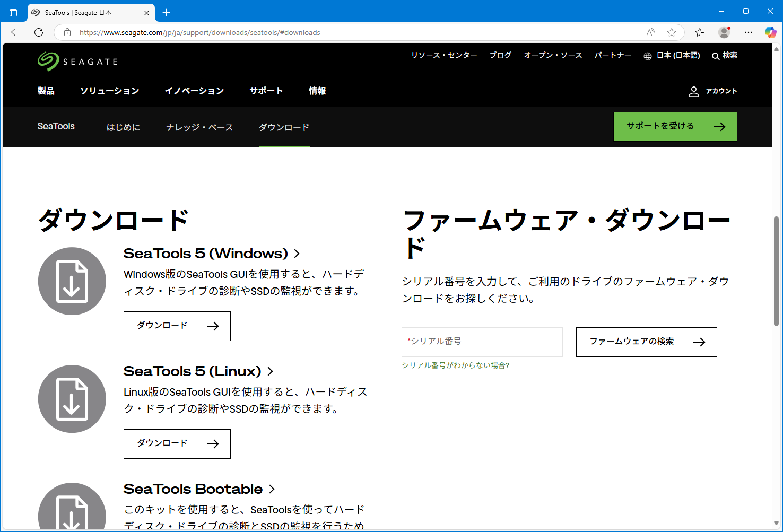The width and height of the screenshot is (783, 532).
Task: Select the はじめに tab
Action: point(123,127)
